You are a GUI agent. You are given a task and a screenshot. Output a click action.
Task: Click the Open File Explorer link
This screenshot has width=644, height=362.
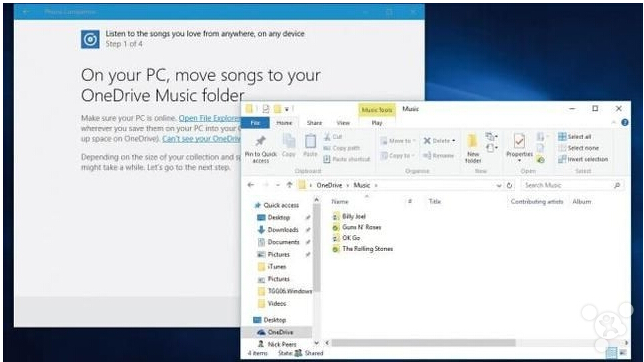point(209,118)
